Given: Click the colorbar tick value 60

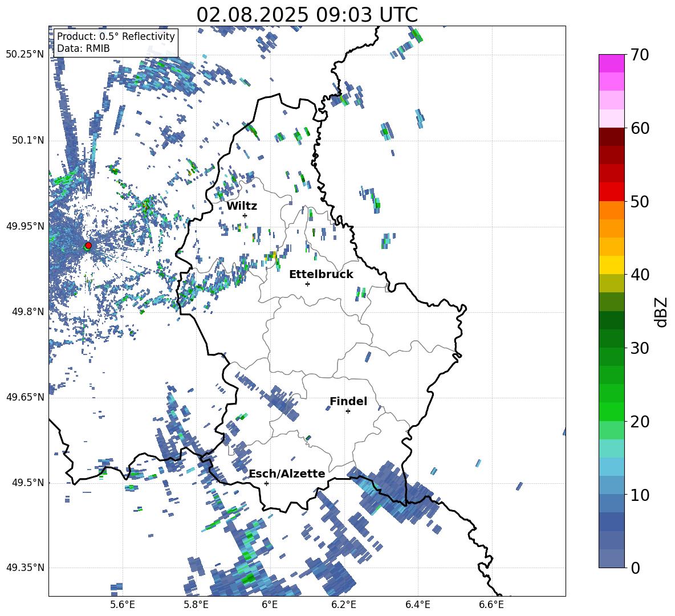Looking at the screenshot, I should pyautogui.click(x=640, y=128).
